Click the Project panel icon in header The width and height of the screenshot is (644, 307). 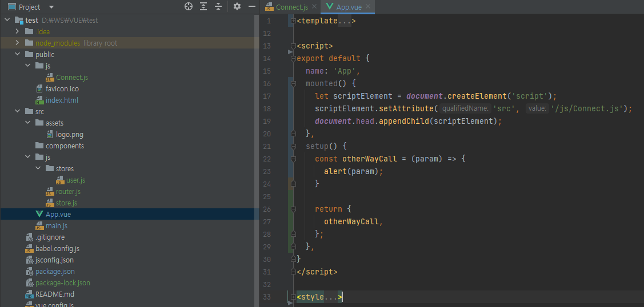12,7
